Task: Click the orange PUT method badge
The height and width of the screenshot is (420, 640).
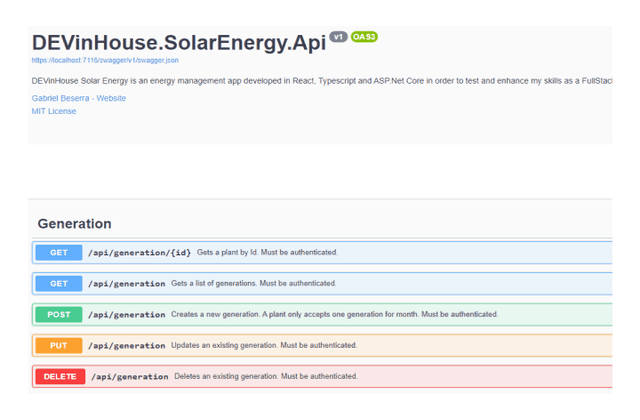Action: point(59,346)
